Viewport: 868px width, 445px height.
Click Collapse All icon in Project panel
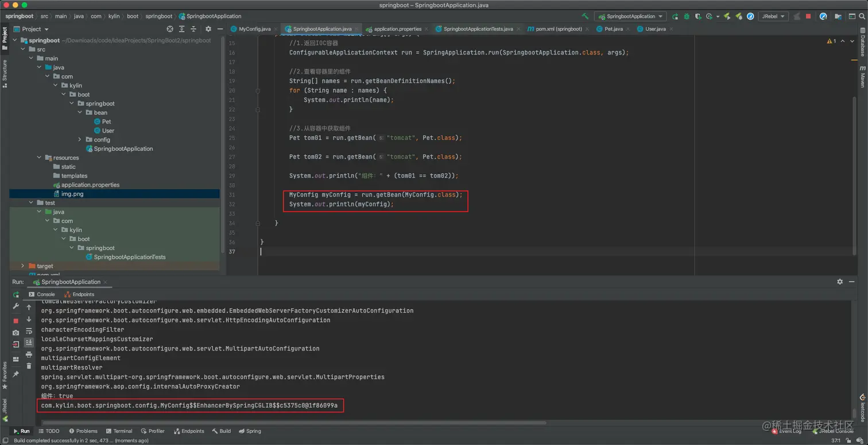click(194, 29)
